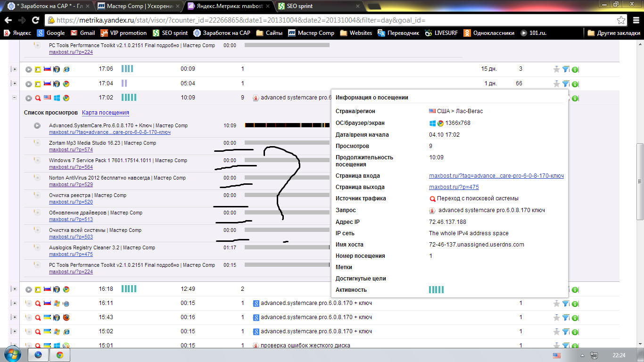Screen dimensions: 644x362
Task: Click the filter funnel icon for the 15:43 visit
Action: pyautogui.click(x=566, y=318)
